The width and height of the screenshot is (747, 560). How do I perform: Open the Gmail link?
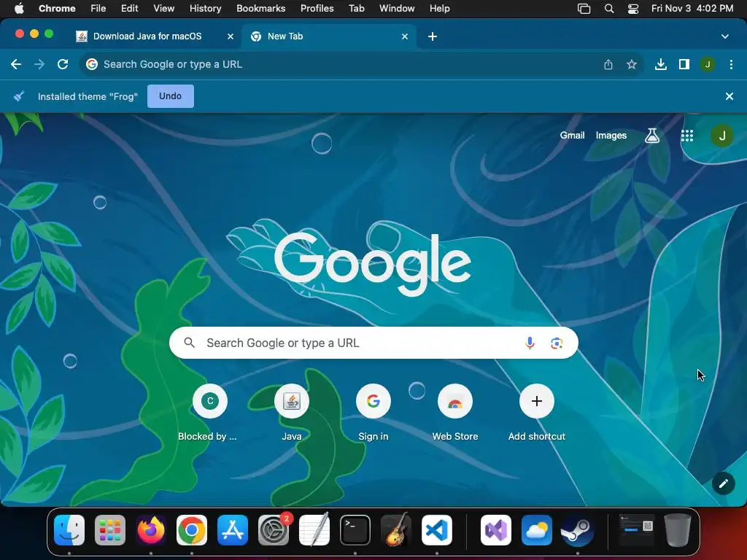[x=572, y=135]
